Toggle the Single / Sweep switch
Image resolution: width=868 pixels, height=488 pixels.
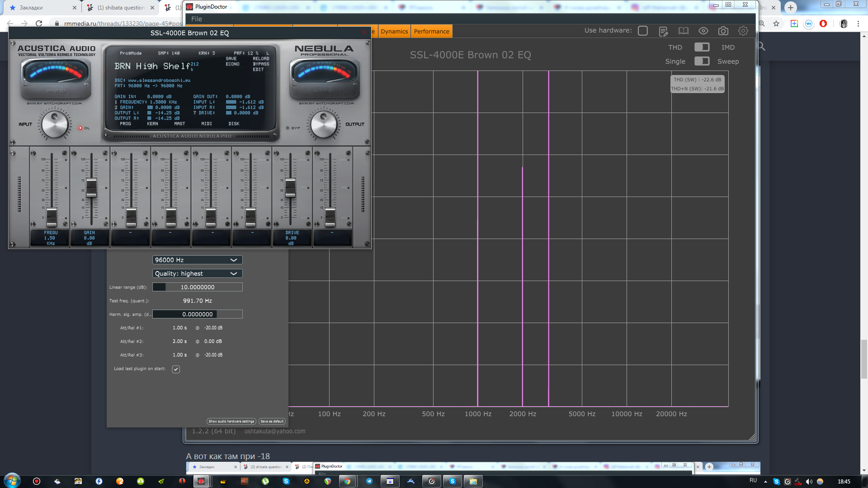coord(702,61)
